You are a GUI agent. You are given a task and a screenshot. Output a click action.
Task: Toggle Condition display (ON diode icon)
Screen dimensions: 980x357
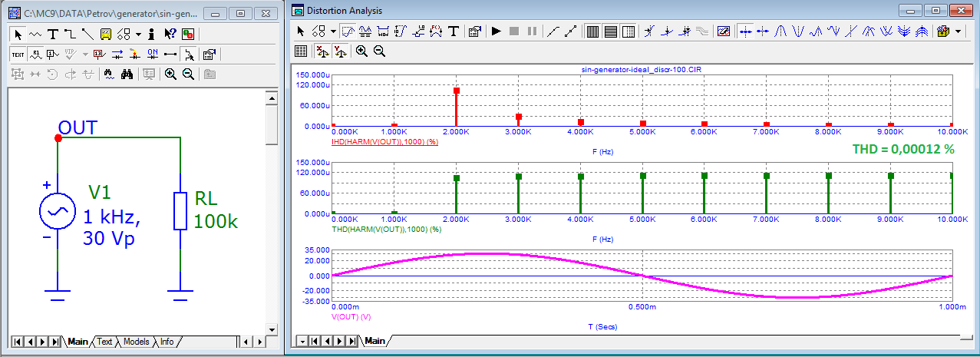pos(153,55)
